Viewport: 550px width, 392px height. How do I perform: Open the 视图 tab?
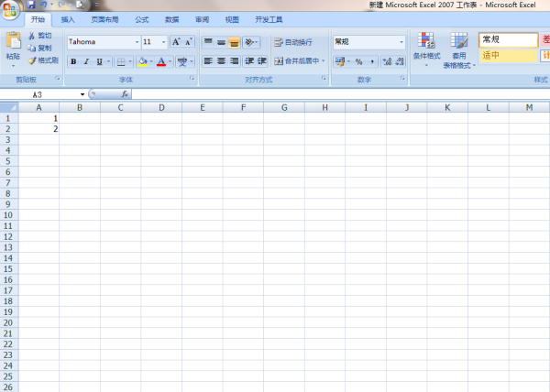click(x=232, y=19)
